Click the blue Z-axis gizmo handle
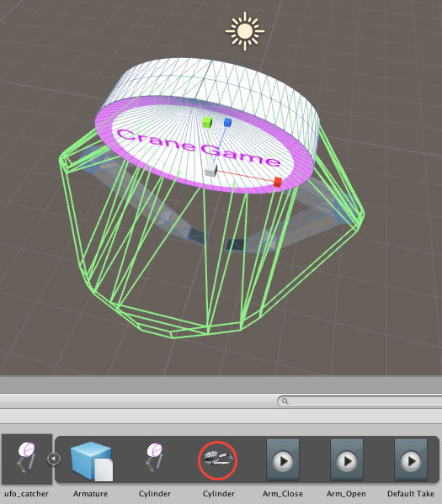Image resolution: width=442 pixels, height=504 pixels. point(227,122)
